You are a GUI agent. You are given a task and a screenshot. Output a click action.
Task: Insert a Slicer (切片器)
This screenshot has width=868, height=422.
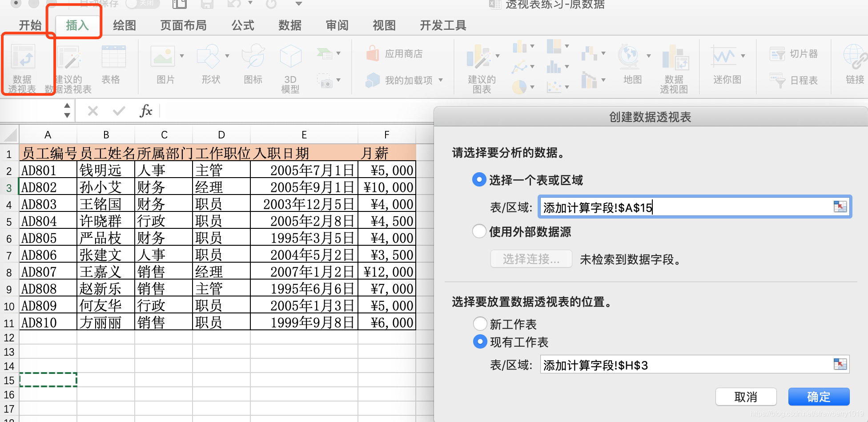tap(794, 54)
